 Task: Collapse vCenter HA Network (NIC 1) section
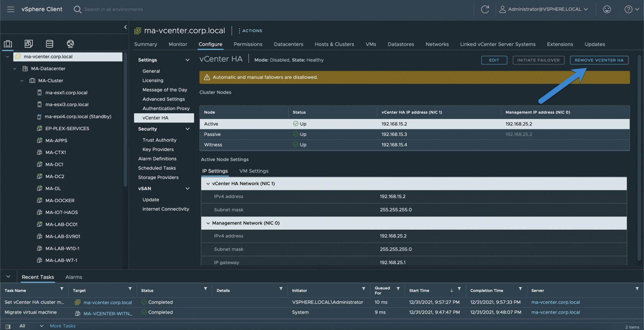coord(208,184)
